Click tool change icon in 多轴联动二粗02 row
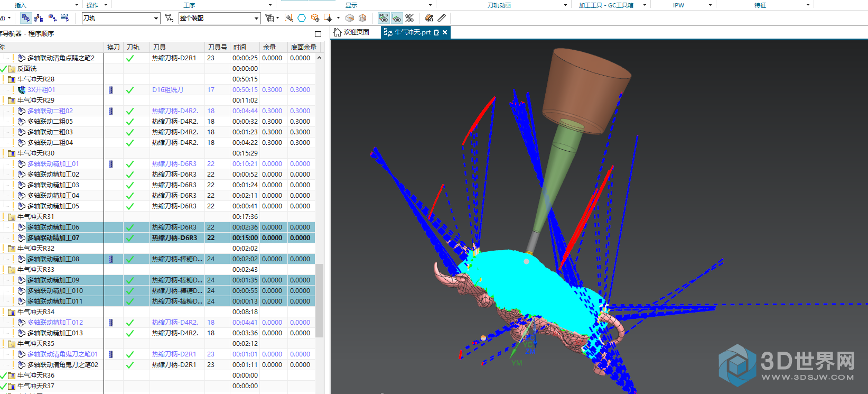The width and height of the screenshot is (868, 394). coord(110,111)
